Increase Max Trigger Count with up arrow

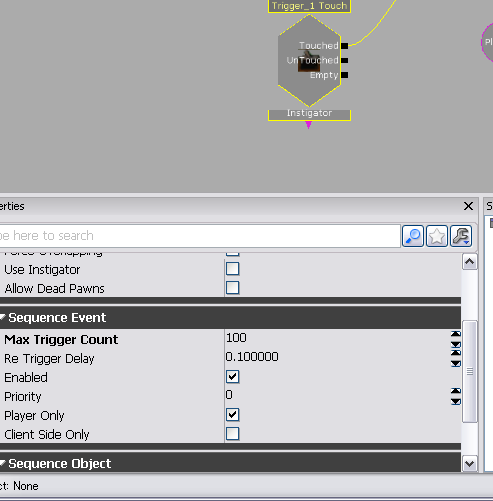tap(456, 334)
